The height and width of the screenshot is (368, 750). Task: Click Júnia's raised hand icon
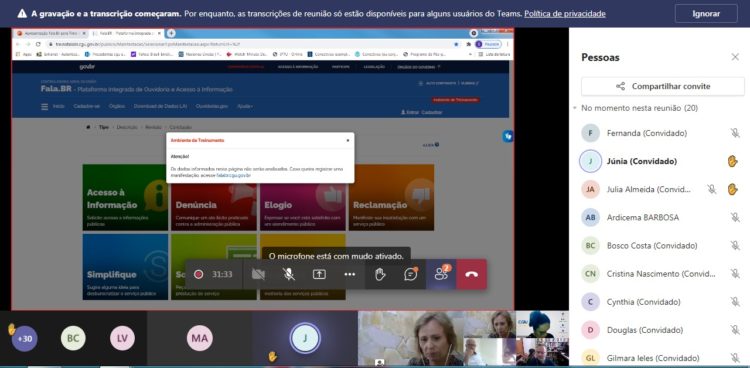click(732, 161)
